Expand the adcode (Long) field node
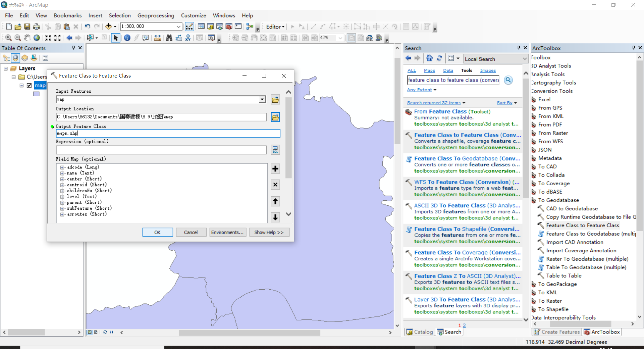Image resolution: width=644 pixels, height=349 pixels. [62, 167]
